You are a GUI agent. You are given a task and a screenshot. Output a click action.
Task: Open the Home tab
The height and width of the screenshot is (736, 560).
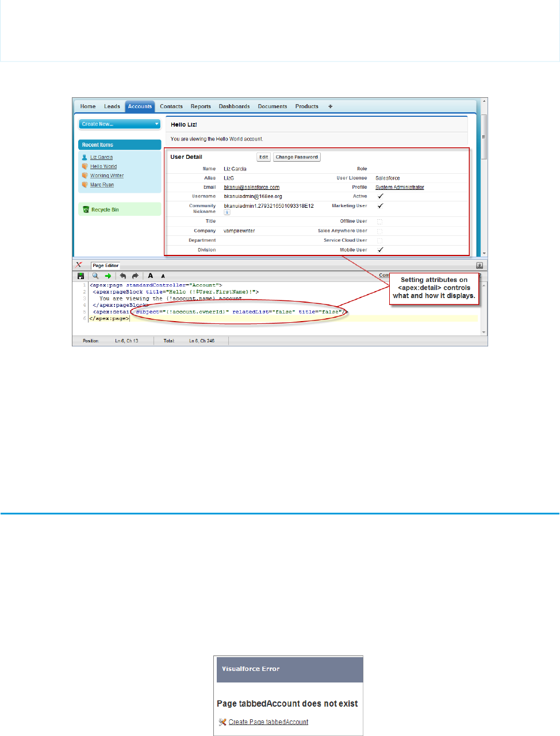(88, 106)
